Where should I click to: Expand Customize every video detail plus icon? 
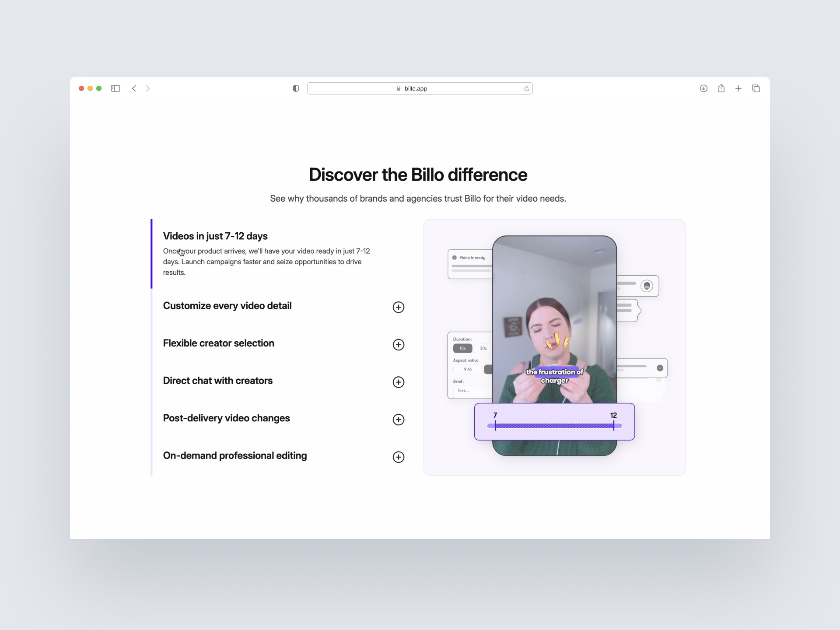(x=398, y=307)
